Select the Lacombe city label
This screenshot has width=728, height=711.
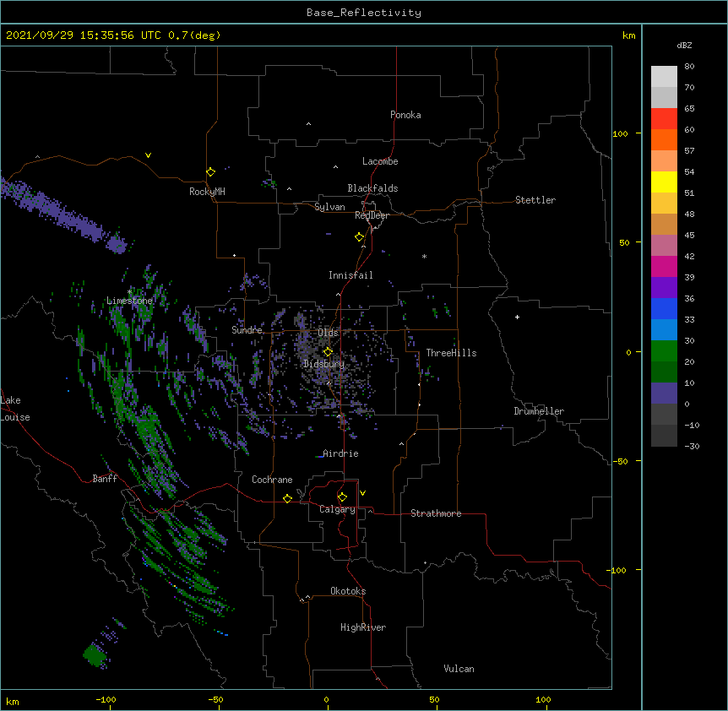coord(380,161)
